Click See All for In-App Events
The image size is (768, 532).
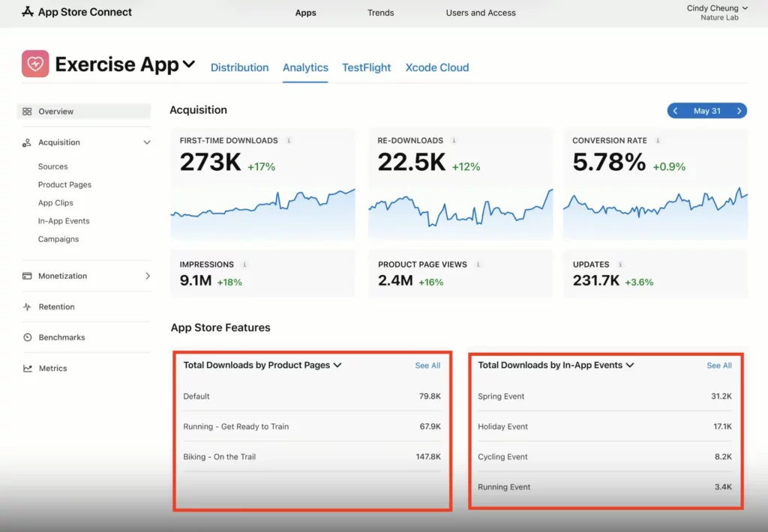(x=718, y=366)
